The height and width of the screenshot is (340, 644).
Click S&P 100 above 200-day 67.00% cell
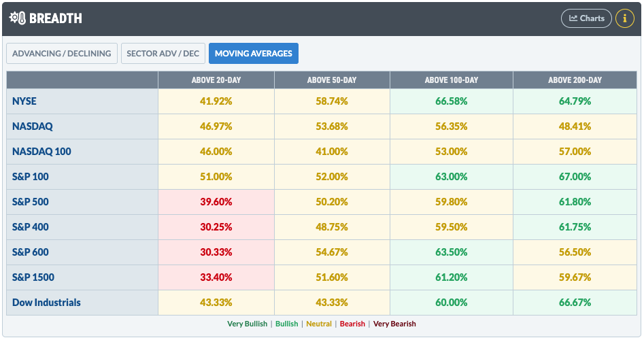[x=575, y=177]
